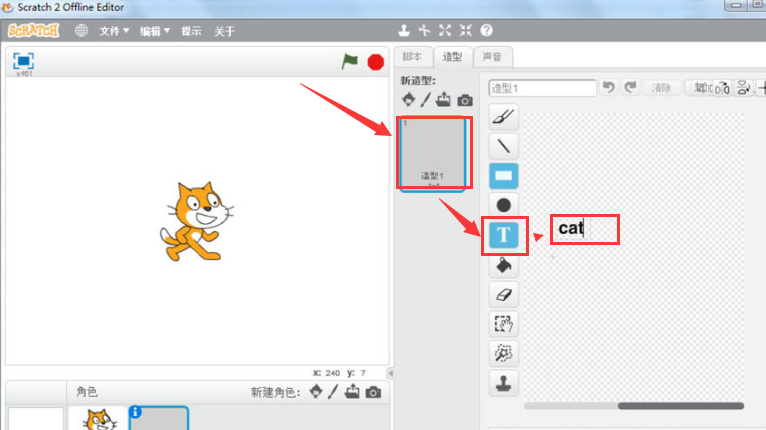Switch to the 造型 tab
The image size is (766, 430).
point(452,57)
